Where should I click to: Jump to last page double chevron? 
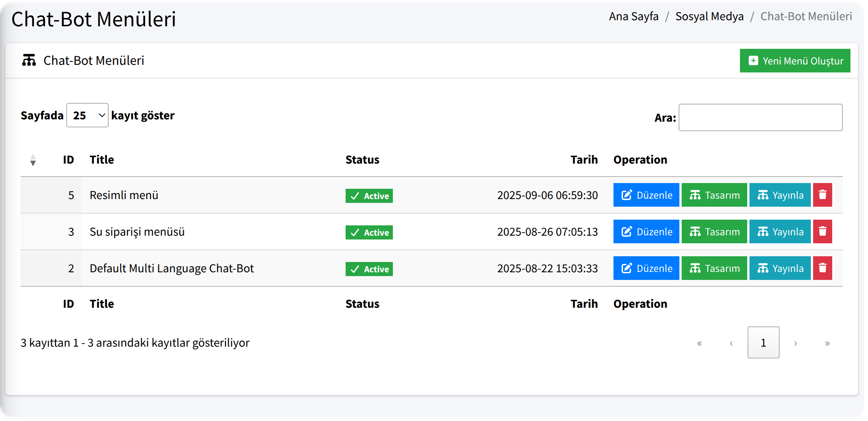point(827,343)
